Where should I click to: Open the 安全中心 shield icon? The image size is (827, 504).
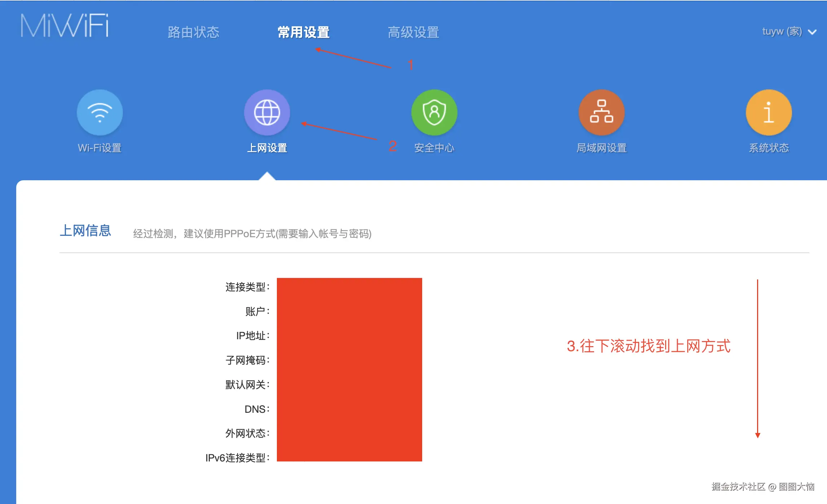click(434, 112)
